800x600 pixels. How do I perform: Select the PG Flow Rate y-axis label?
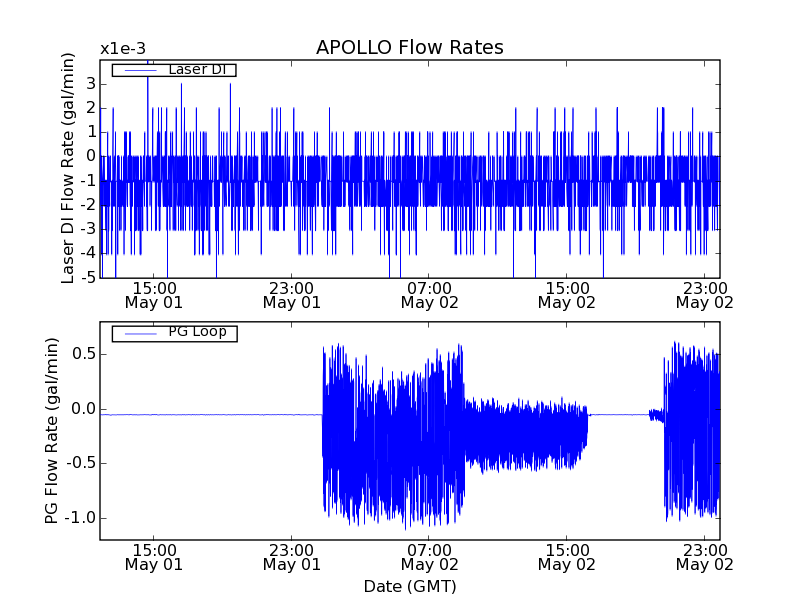pyautogui.click(x=50, y=431)
